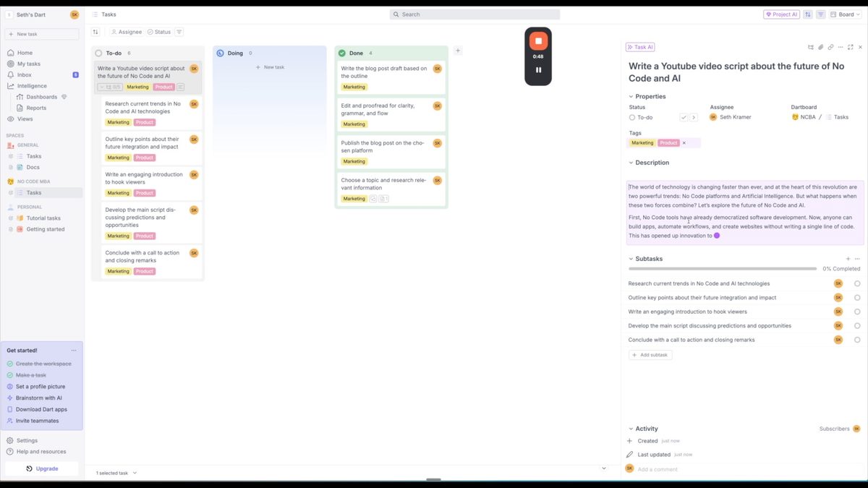Click the subtasks progress bar
This screenshot has width=868, height=488.
click(723, 269)
